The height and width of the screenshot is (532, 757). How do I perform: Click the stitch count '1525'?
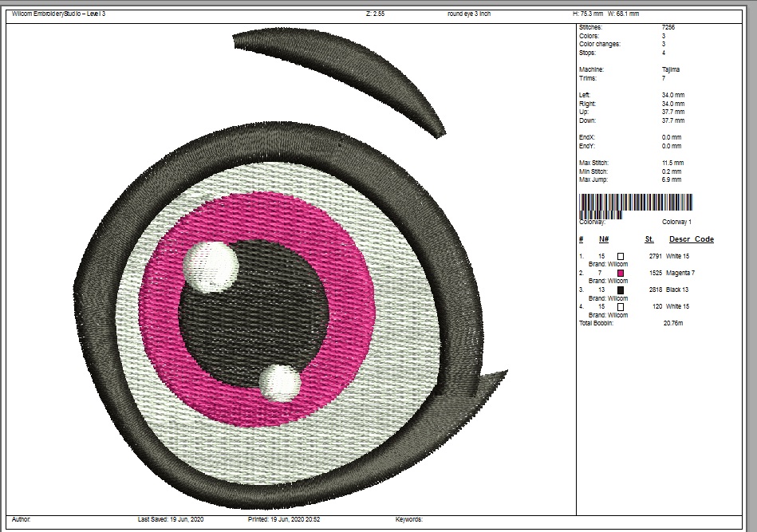(655, 274)
